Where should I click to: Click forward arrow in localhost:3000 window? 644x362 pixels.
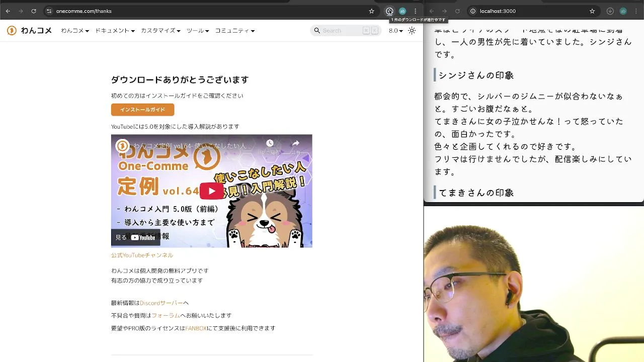(x=444, y=11)
